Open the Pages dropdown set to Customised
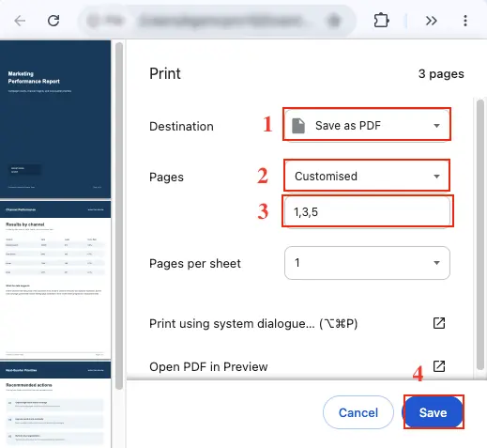 click(x=367, y=177)
